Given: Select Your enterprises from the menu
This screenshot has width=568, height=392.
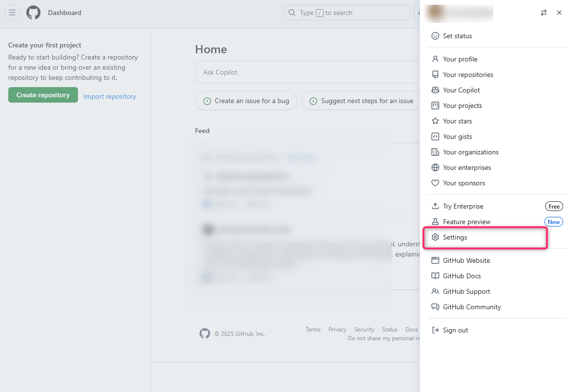Looking at the screenshot, I should pos(497,167).
